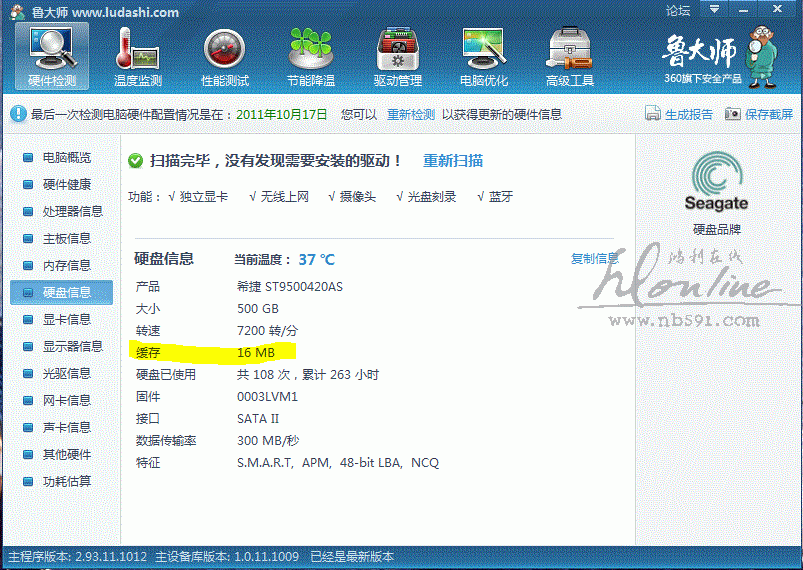This screenshot has width=803, height=570.
Task: Click the title bar dropdown arrow menu
Action: click(x=714, y=9)
